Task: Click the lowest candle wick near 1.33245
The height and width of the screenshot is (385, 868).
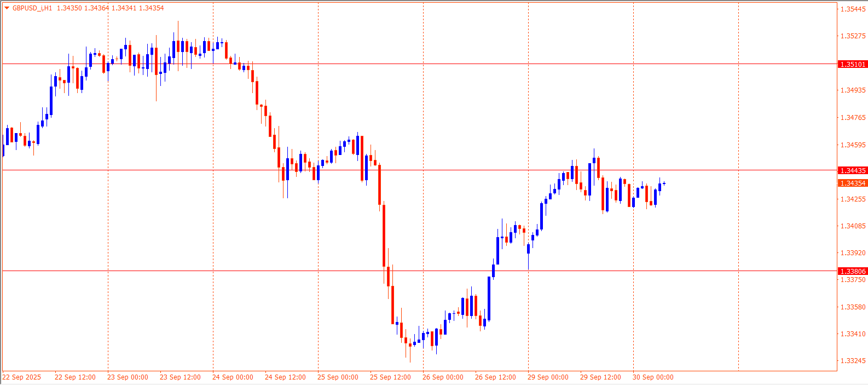Action: (x=410, y=355)
